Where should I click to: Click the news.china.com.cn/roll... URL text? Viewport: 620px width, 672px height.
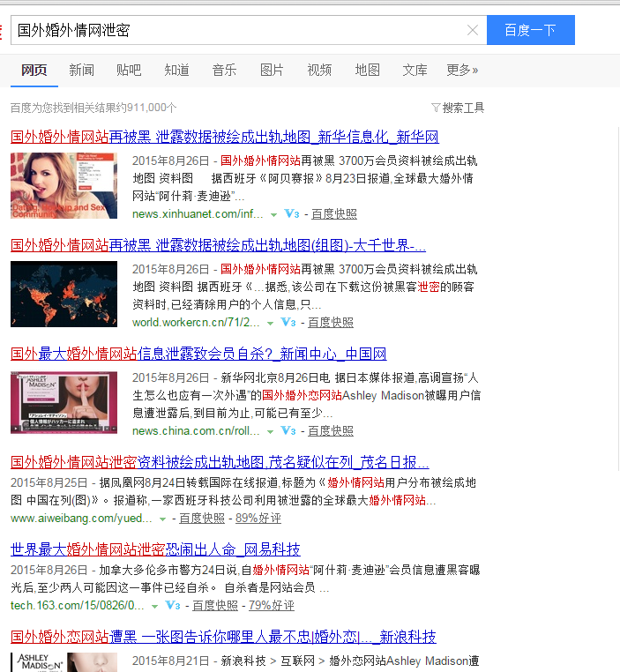tap(196, 430)
